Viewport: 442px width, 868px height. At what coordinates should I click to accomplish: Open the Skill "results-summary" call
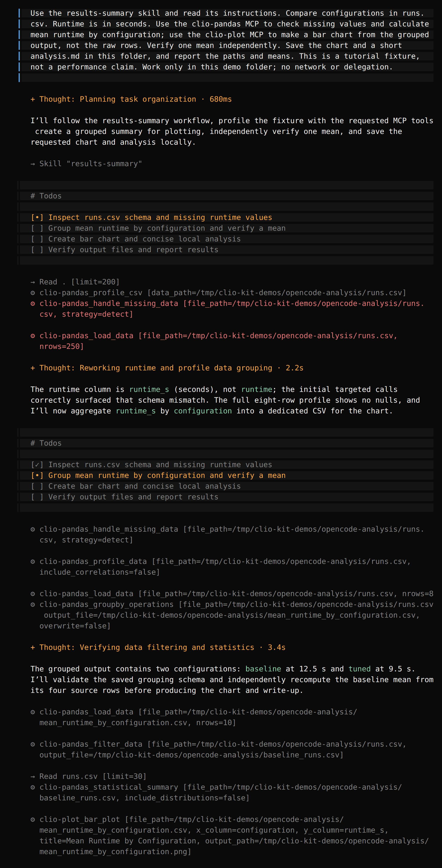point(86,164)
